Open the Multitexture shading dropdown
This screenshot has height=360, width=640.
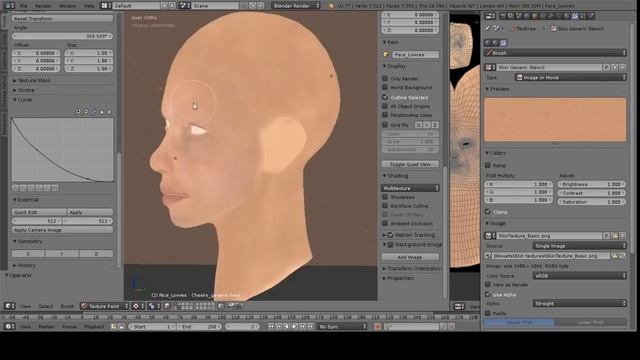click(410, 188)
